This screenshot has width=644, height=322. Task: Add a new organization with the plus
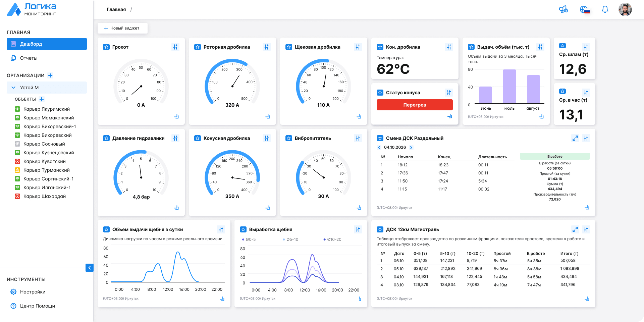[x=50, y=75]
